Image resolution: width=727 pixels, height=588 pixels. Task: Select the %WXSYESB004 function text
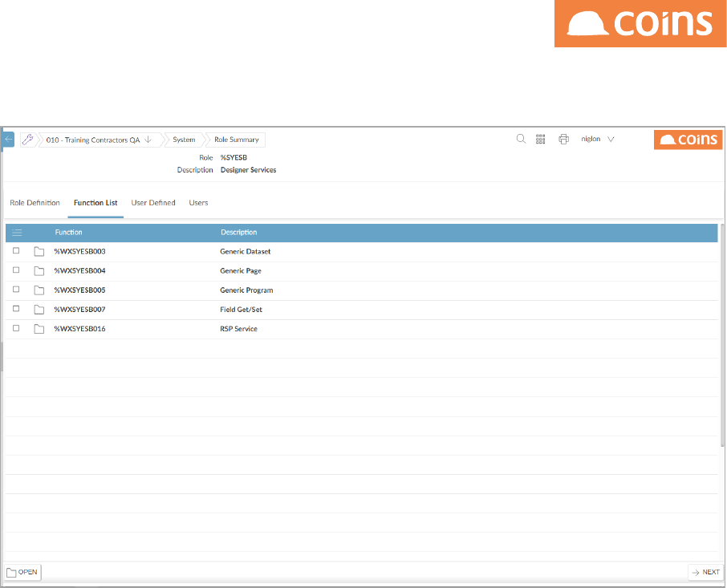[79, 271]
